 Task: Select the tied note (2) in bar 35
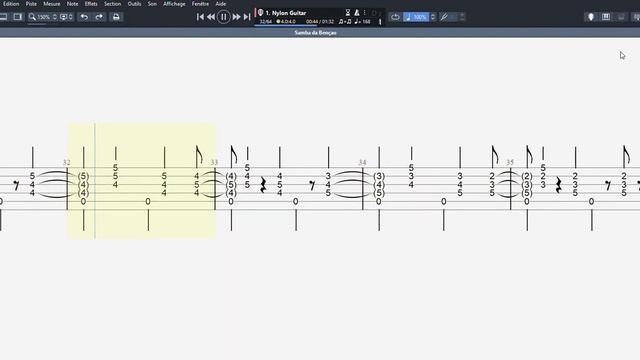tap(527, 176)
